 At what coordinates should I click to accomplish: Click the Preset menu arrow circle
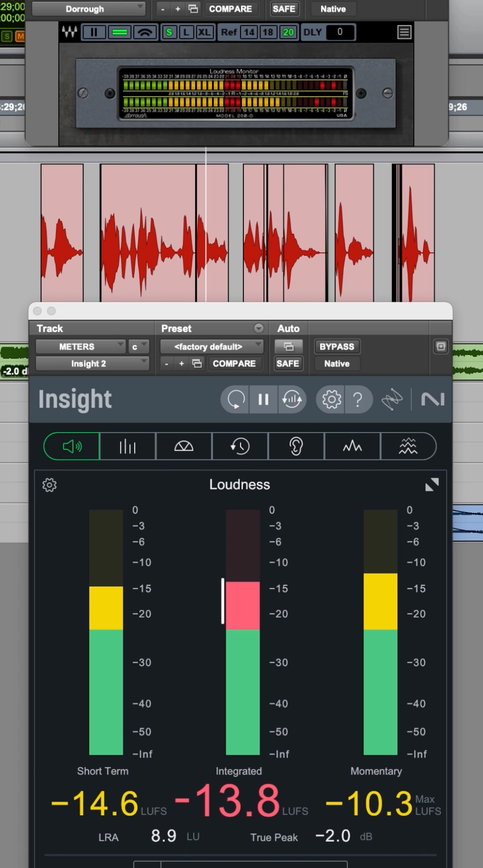coord(259,328)
